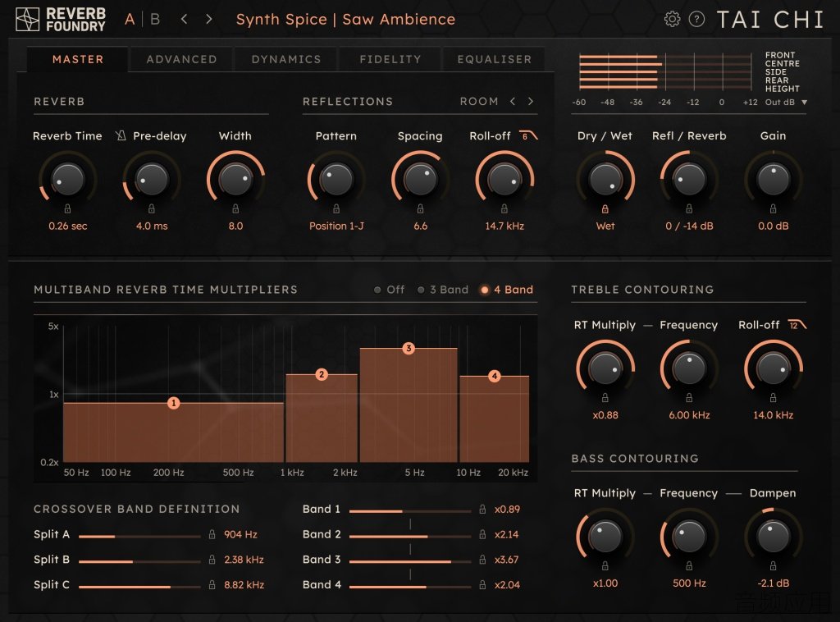
Task: Click the Split A frequency slider
Action: coord(139,537)
